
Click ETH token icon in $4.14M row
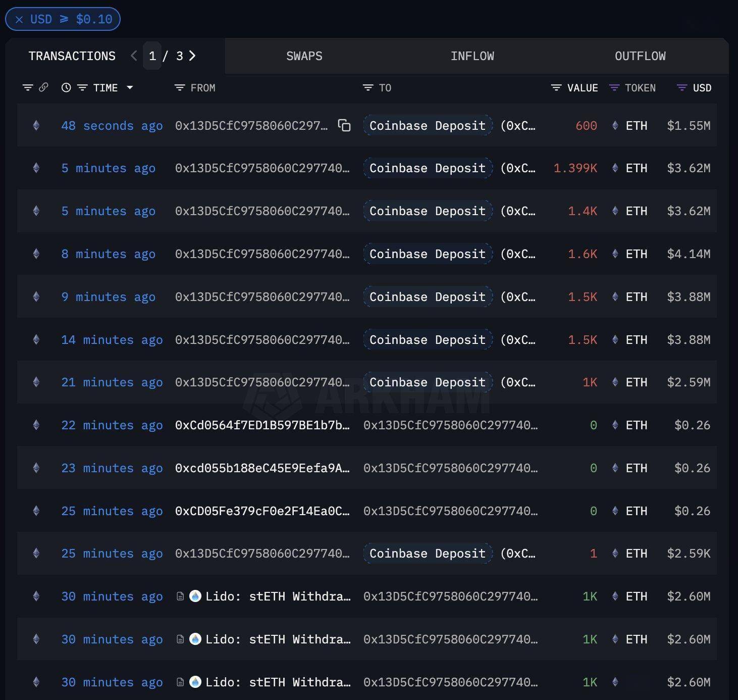pos(615,254)
